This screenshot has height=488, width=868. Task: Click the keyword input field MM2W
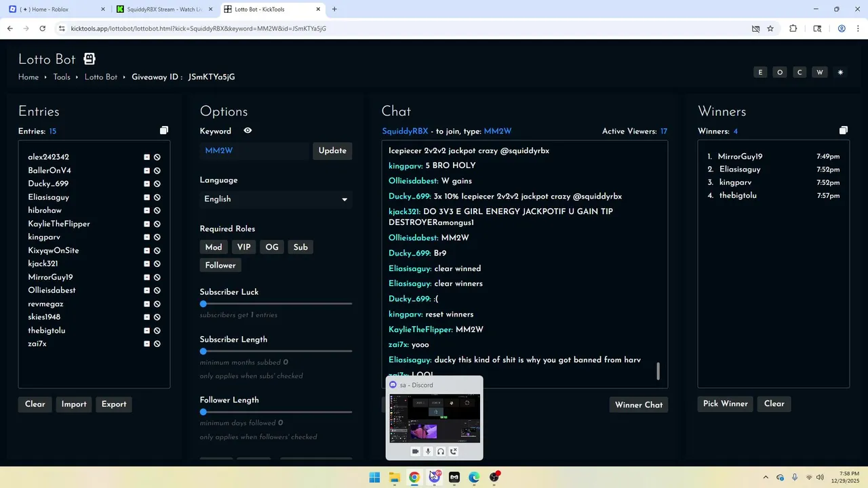pyautogui.click(x=255, y=150)
